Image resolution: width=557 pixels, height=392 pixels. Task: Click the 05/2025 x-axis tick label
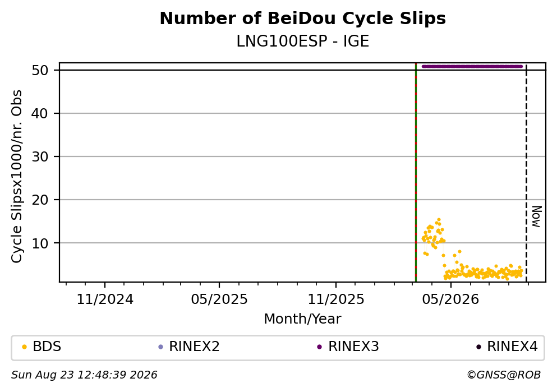pos(219,299)
